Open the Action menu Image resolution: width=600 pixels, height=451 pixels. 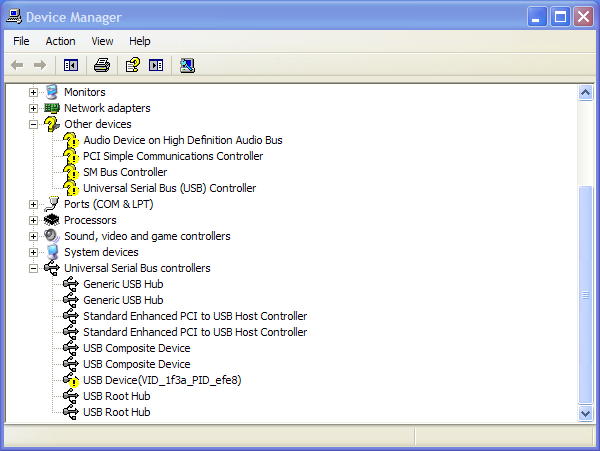pos(60,41)
